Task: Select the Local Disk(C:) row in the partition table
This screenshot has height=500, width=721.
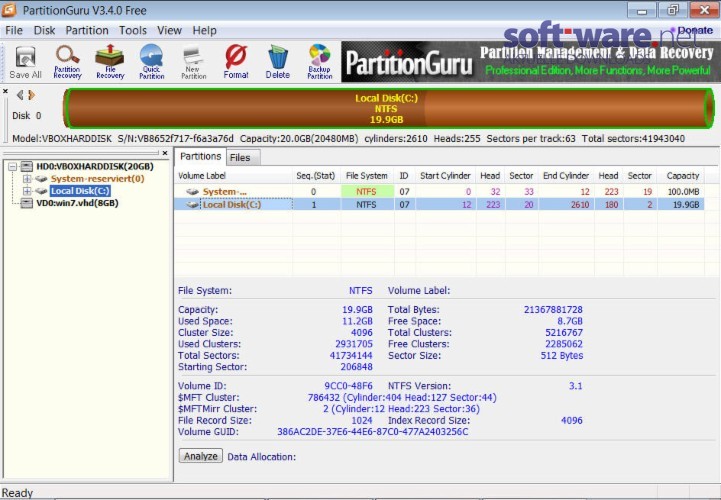Action: coord(439,204)
